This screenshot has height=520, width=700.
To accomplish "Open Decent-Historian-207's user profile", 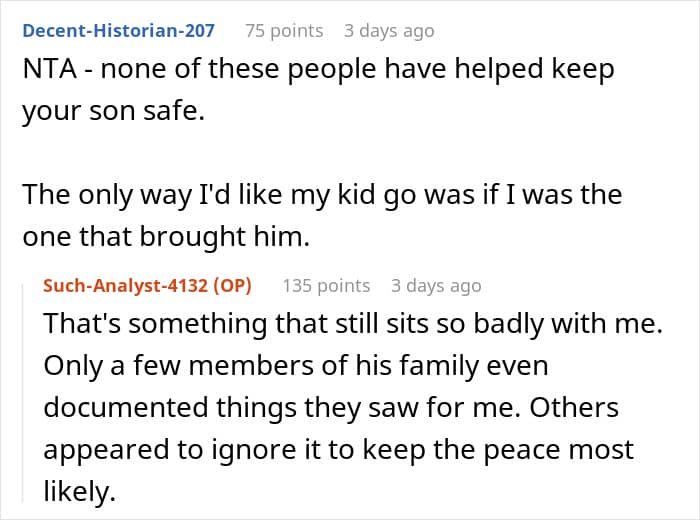I will (x=118, y=31).
